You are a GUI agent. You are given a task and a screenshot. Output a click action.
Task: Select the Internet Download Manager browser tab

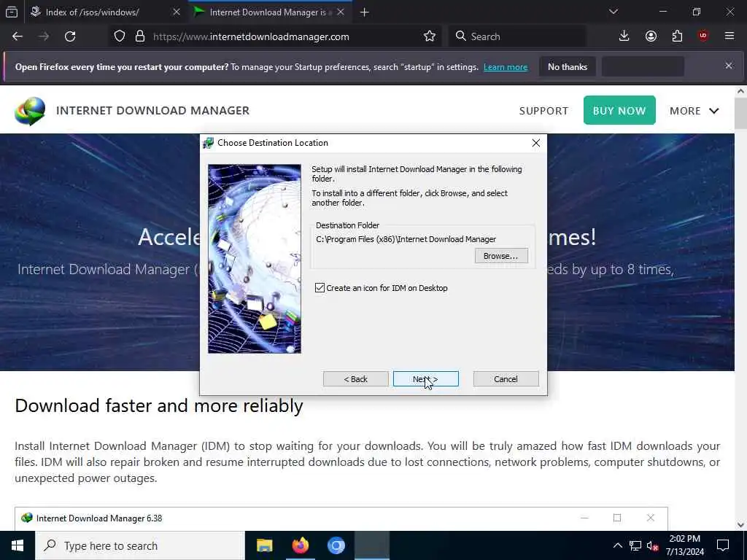click(x=269, y=12)
